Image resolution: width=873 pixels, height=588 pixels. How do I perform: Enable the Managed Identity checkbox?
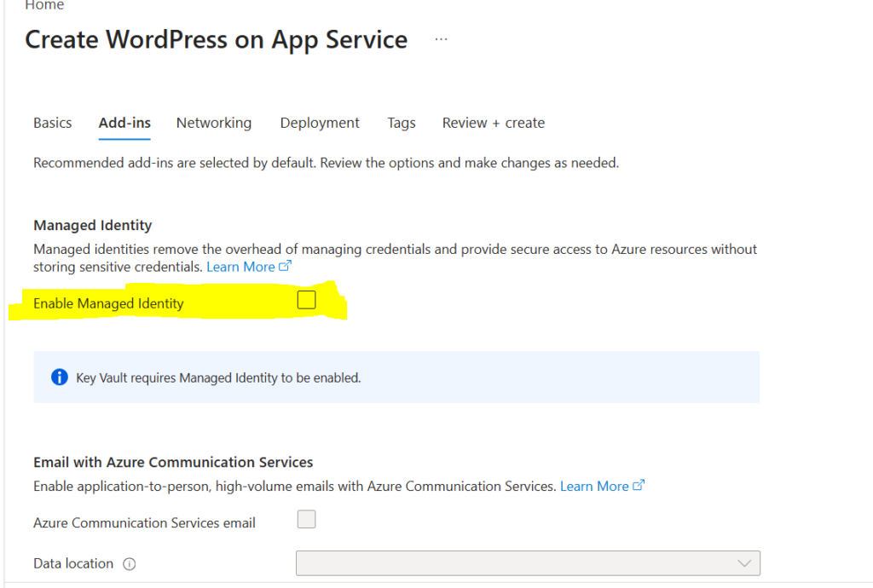[x=306, y=300]
